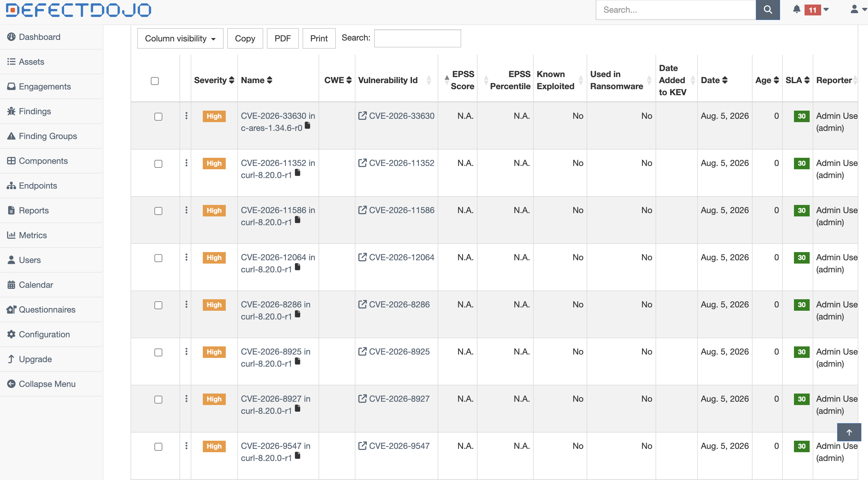This screenshot has width=868, height=480.
Task: Click the file icon in CVE-2026-8927 name cell
Action: pos(297,409)
